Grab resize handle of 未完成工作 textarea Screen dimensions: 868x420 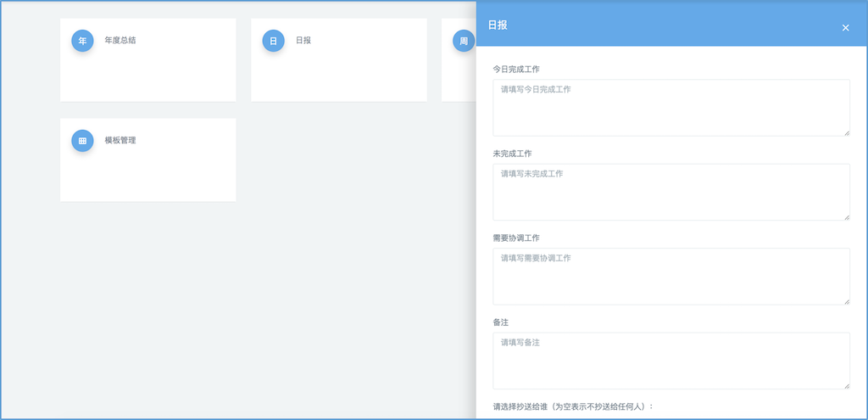(847, 216)
